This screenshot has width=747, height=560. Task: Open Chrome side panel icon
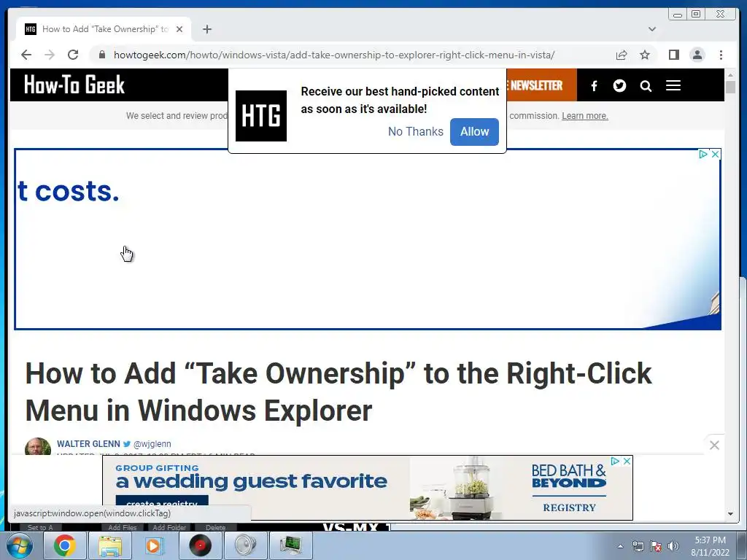click(673, 55)
